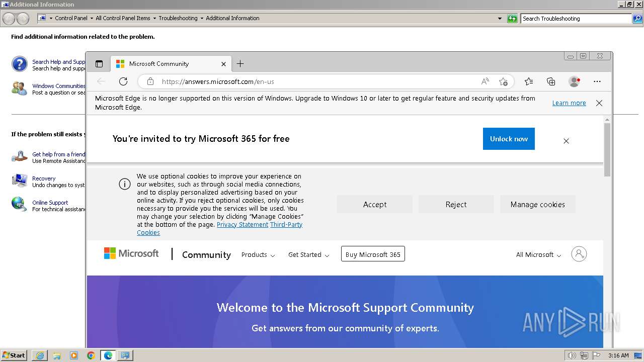The image size is (644, 362).
Task: Open Windows Media Player from taskbar
Action: [x=74, y=355]
